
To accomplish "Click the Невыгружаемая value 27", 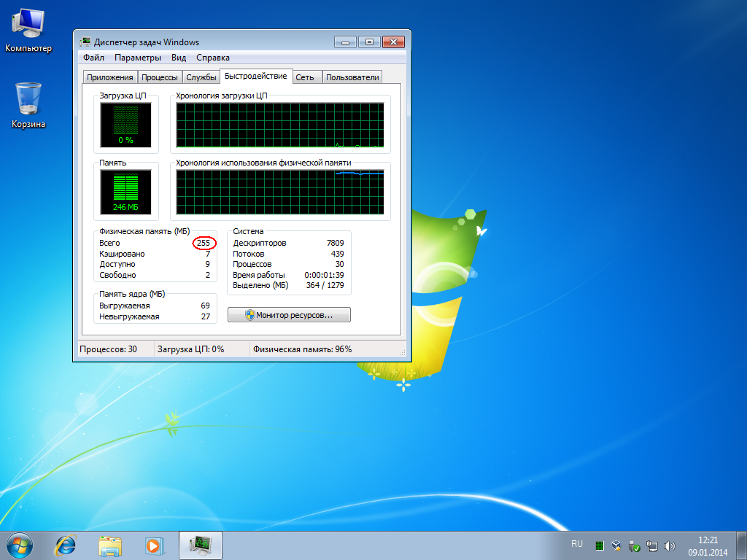I will coord(205,316).
